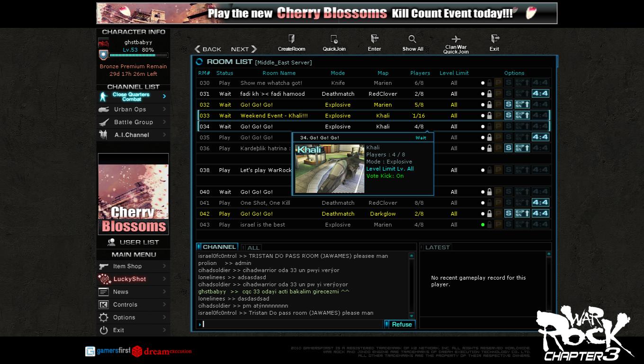Click S badge on room 033
The image size is (644, 364).
(509, 115)
